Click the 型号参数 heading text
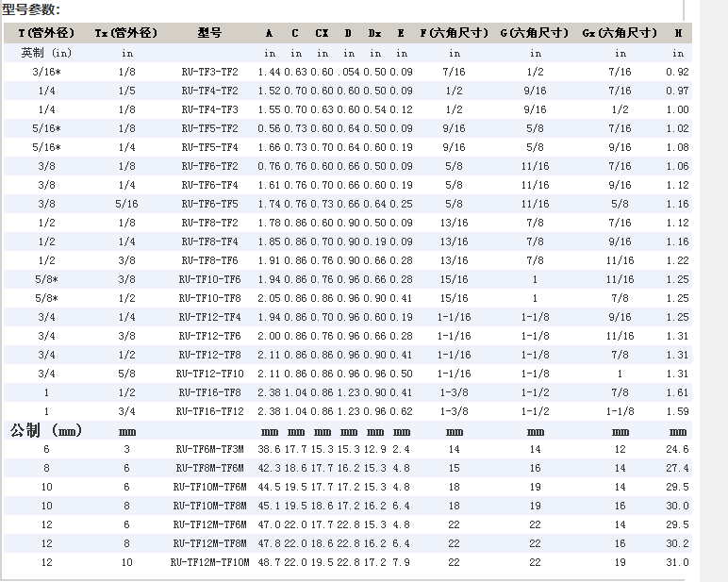The width and height of the screenshot is (728, 582). coord(30,9)
